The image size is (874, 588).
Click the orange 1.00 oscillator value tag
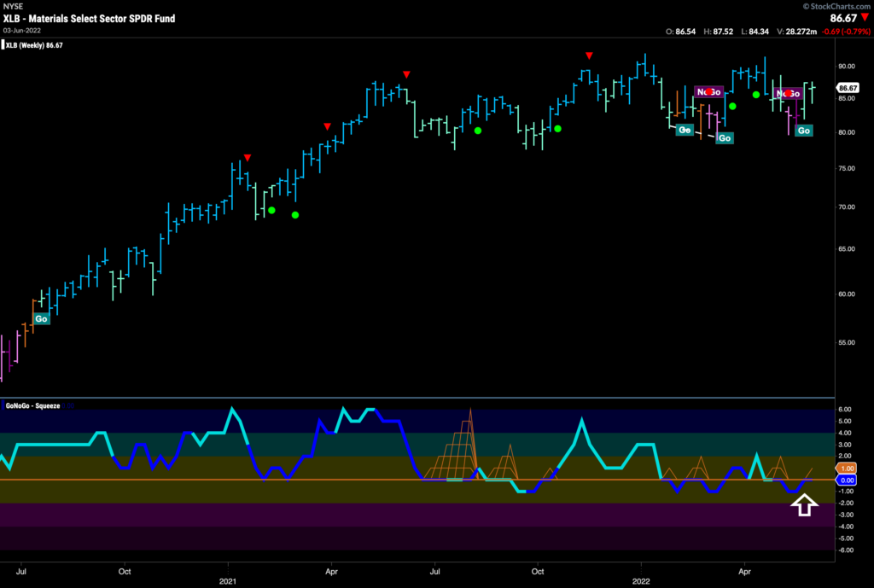click(848, 469)
